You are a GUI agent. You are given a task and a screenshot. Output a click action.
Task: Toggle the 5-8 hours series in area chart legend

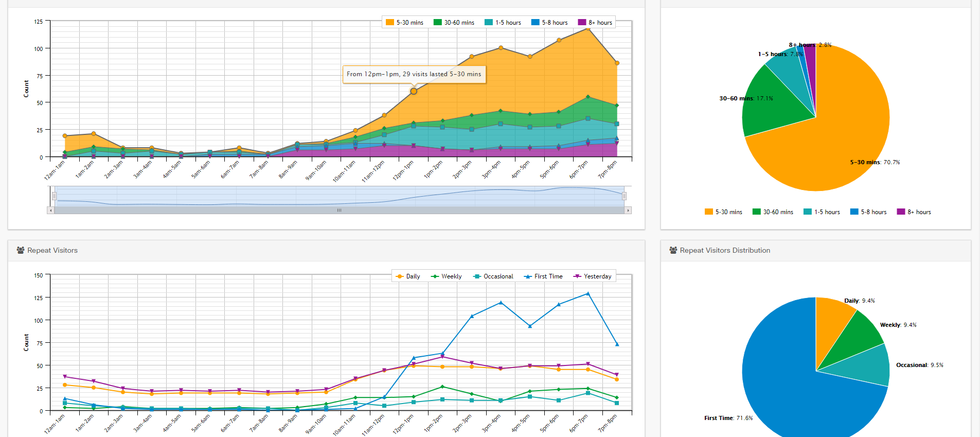549,23
